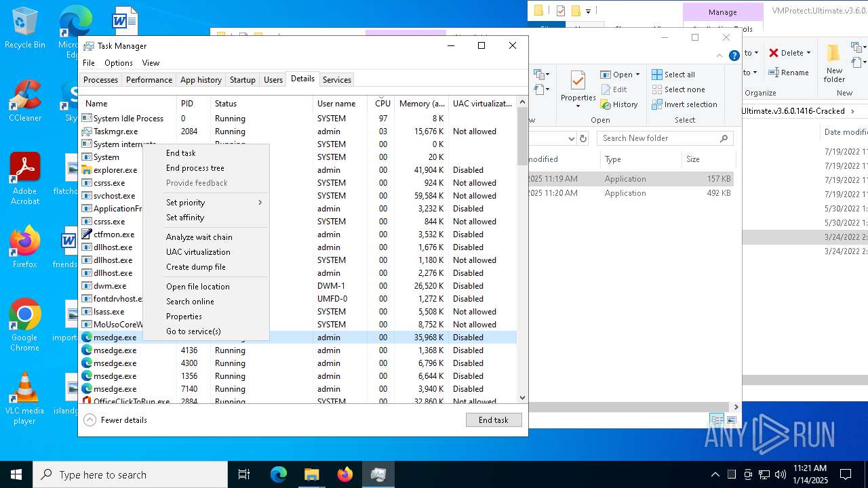Choose Create dump file
The image size is (868, 488).
pos(196,267)
